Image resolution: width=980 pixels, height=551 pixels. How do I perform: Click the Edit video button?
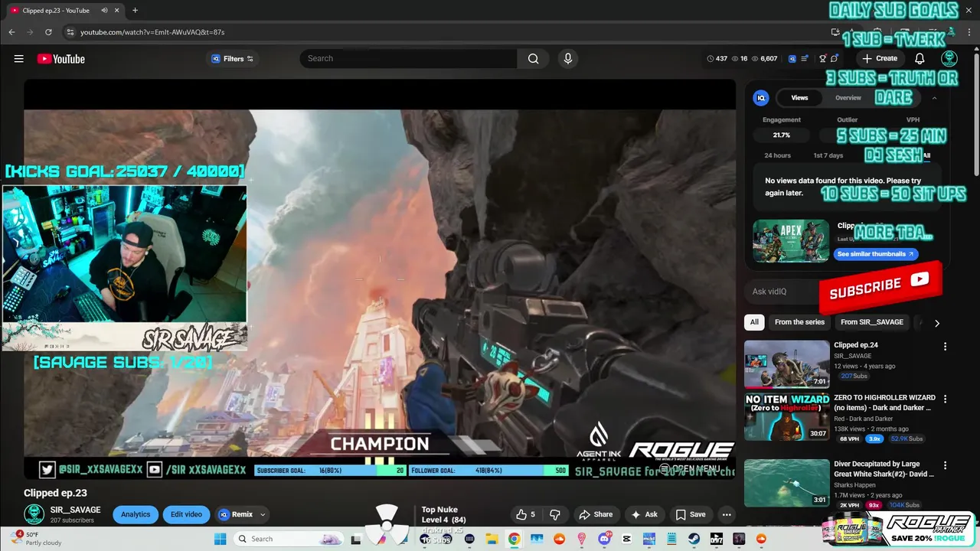coord(186,514)
